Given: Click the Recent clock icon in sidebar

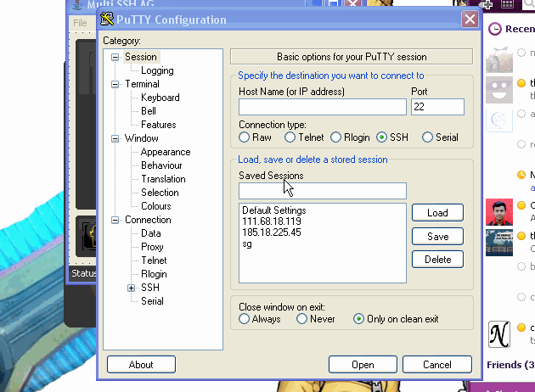Looking at the screenshot, I should pos(495,30).
